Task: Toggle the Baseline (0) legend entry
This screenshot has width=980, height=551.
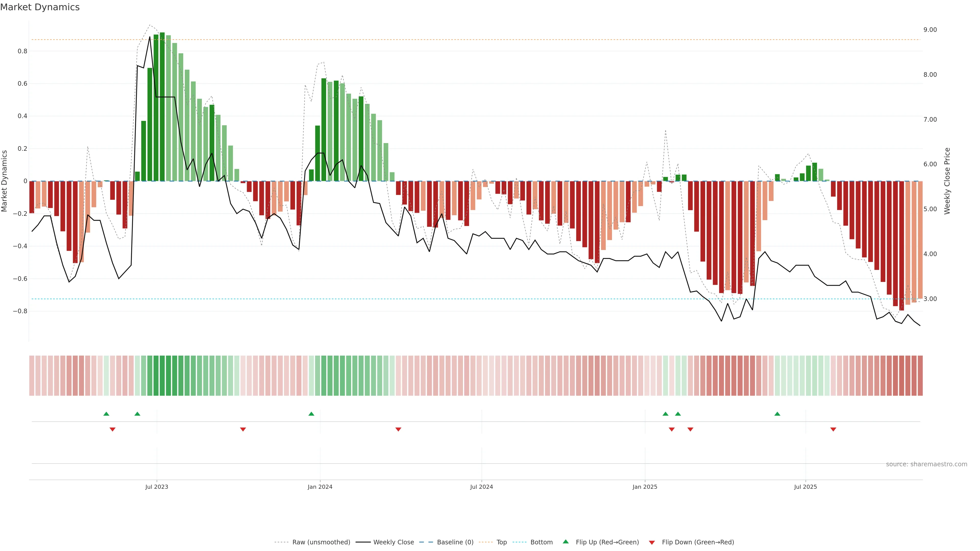Action: [455, 542]
